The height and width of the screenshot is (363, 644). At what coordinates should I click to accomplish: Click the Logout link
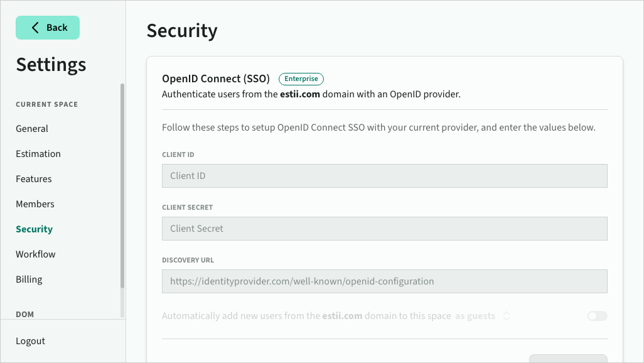[31, 341]
